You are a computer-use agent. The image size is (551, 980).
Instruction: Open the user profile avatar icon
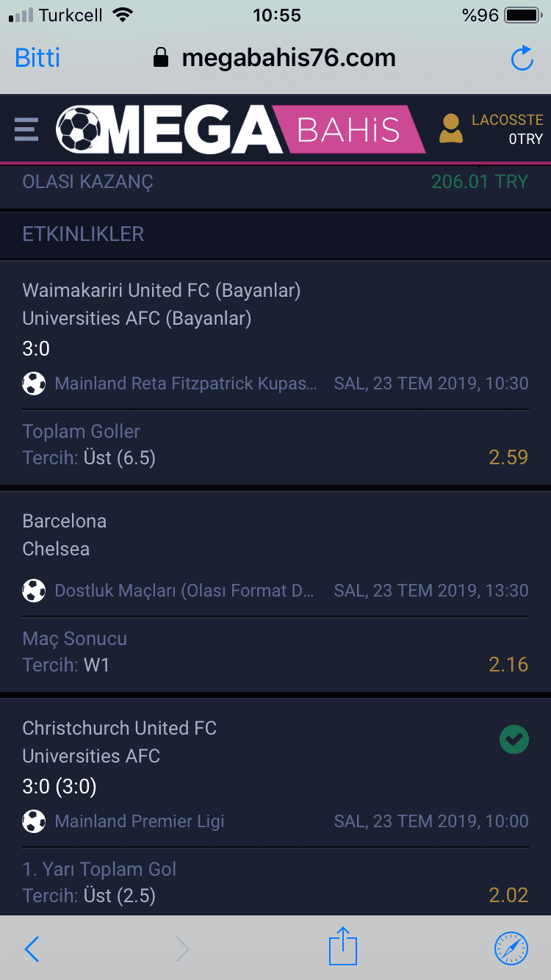click(x=450, y=129)
